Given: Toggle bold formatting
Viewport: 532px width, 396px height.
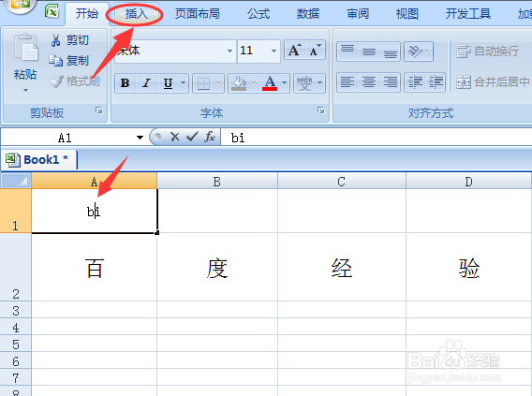Looking at the screenshot, I should [x=126, y=83].
